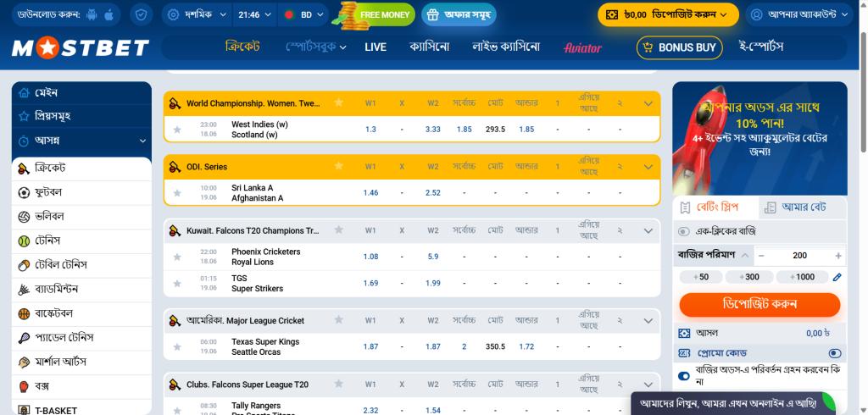Click the padel tennis racket icon
This screenshot has height=415, width=868.
point(24,338)
